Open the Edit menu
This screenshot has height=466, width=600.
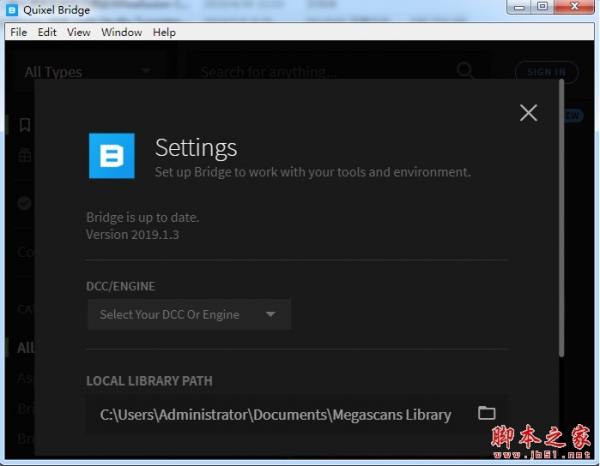47,32
